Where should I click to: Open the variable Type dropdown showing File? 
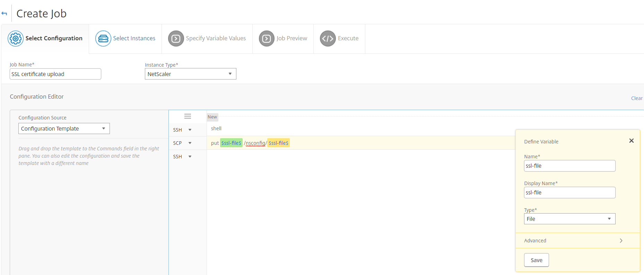570,219
